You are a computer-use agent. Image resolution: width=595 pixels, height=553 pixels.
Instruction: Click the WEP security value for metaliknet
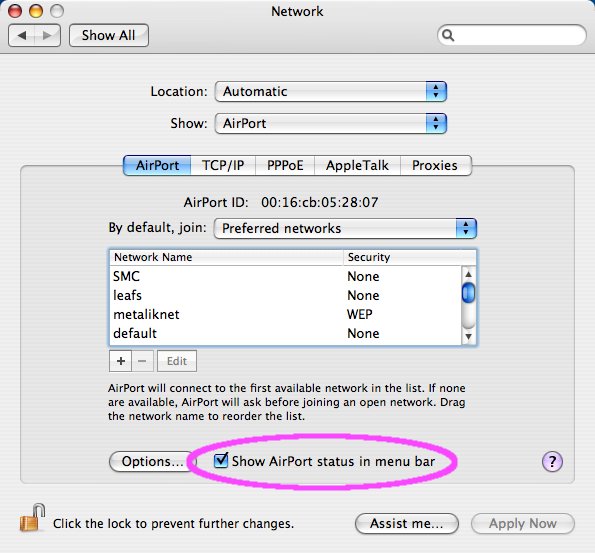[x=360, y=314]
